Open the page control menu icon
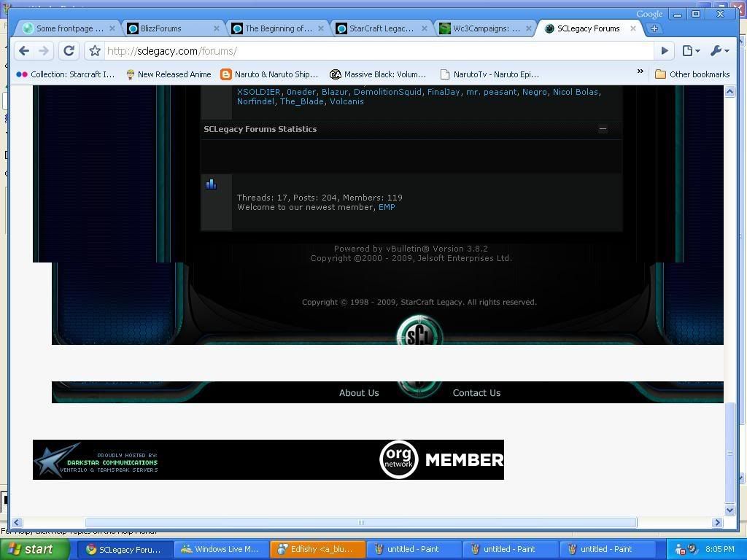747x560 pixels. pyautogui.click(x=690, y=50)
